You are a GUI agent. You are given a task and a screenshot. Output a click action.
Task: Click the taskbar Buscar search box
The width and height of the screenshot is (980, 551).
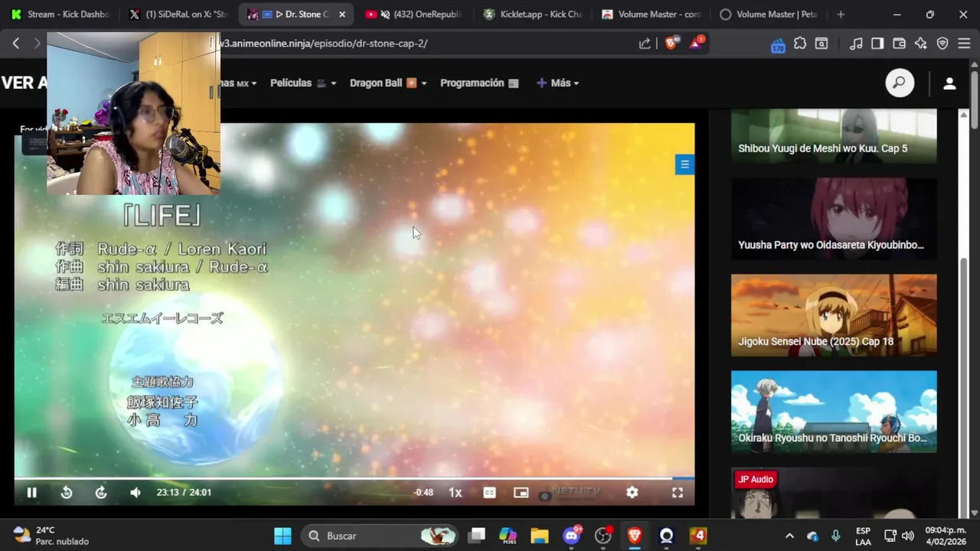click(x=380, y=536)
